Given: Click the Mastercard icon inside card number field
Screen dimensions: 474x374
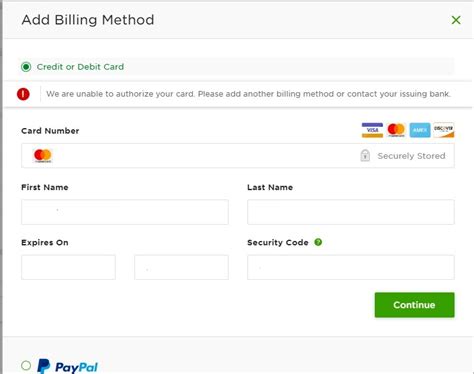Looking at the screenshot, I should (43, 155).
